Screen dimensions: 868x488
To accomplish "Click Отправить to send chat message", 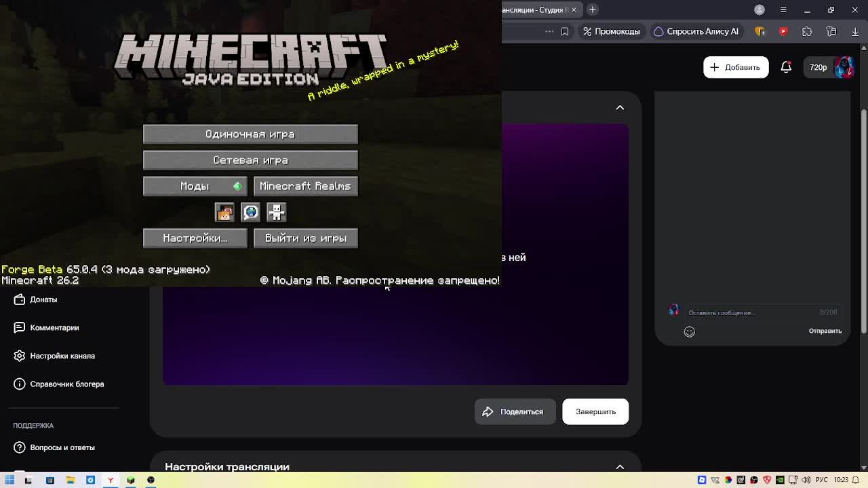I will coord(825,331).
